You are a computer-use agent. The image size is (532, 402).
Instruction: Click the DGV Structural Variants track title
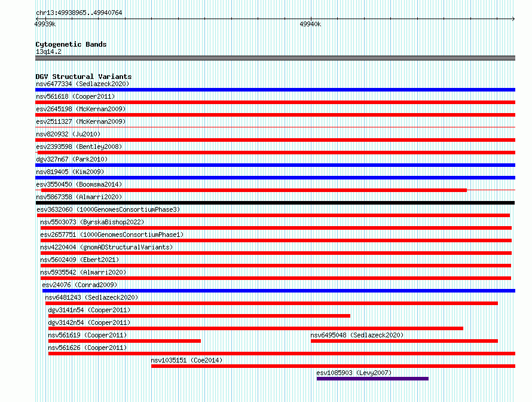click(x=84, y=77)
